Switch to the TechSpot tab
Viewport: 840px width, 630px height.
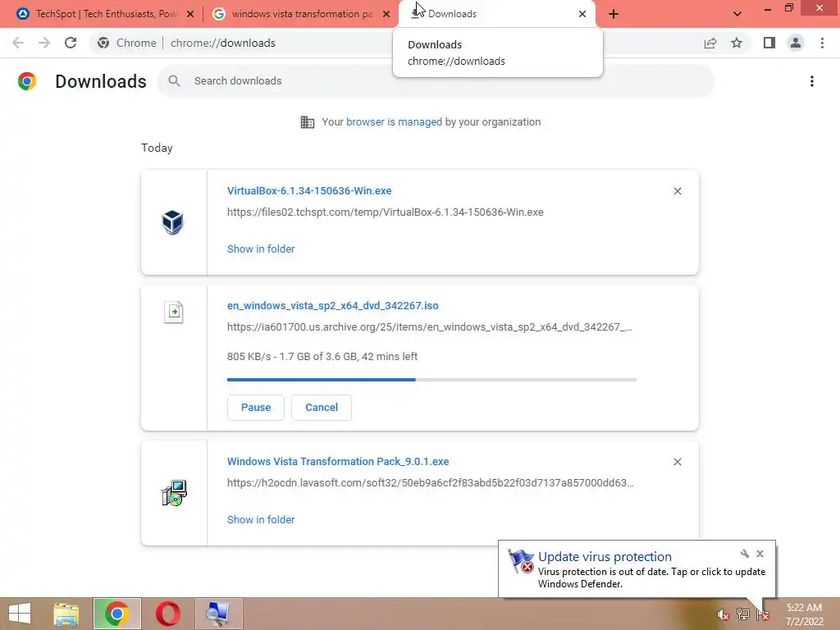(106, 14)
